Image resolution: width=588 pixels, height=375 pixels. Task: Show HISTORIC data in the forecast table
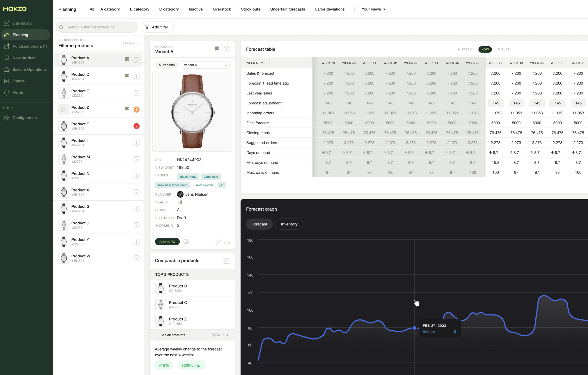click(465, 49)
